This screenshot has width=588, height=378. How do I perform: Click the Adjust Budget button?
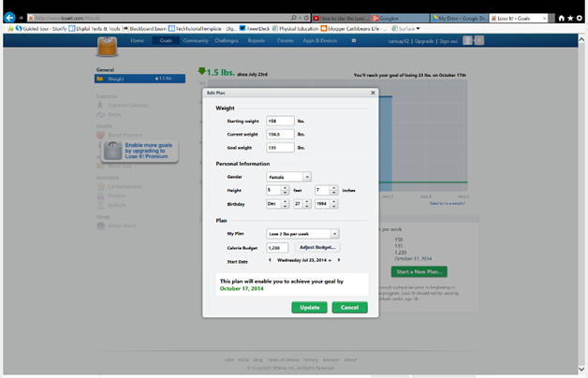pyautogui.click(x=317, y=247)
